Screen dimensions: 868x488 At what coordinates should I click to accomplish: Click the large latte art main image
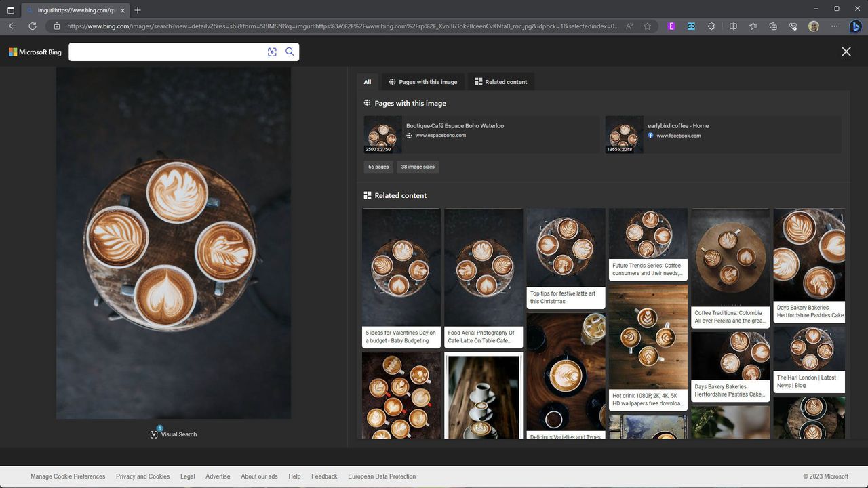(174, 243)
